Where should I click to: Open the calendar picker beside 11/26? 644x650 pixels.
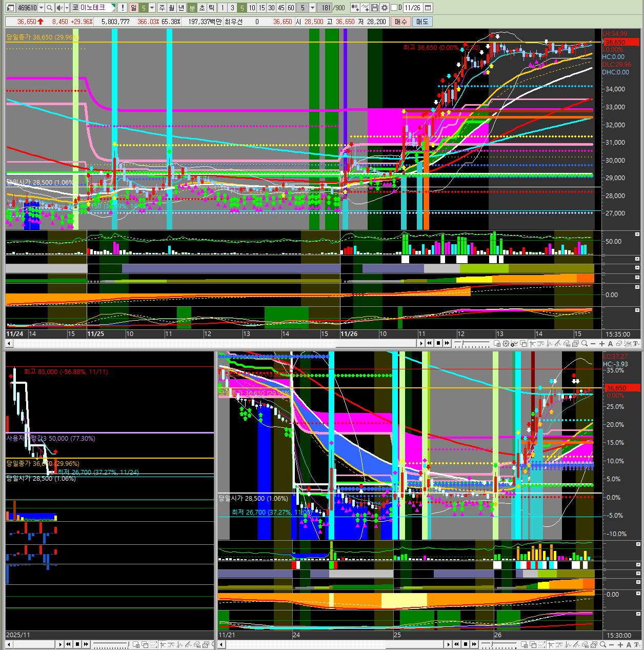(x=428, y=8)
